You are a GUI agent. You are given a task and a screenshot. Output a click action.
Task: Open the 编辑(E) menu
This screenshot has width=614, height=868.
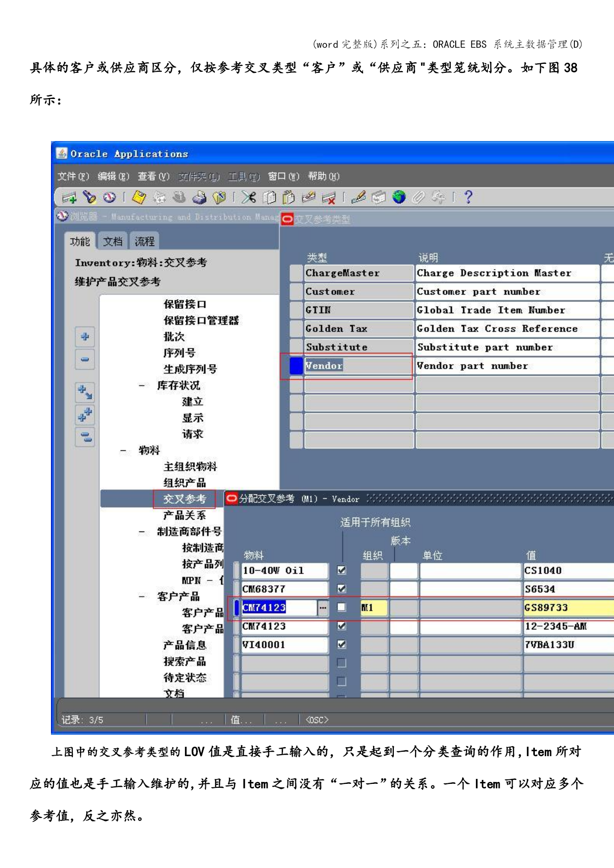(113, 176)
